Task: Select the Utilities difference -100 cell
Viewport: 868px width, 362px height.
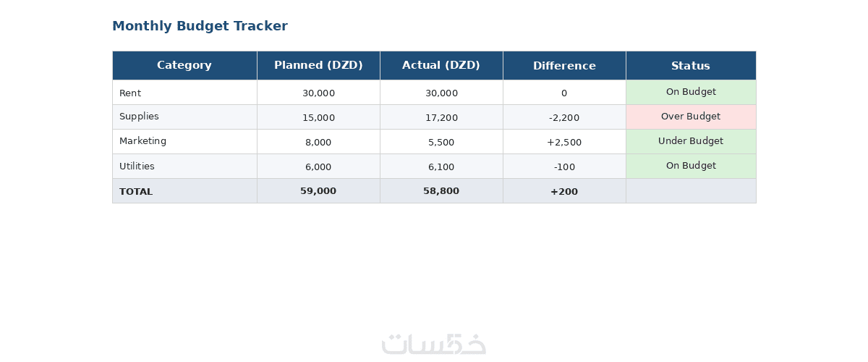Action: click(x=564, y=167)
